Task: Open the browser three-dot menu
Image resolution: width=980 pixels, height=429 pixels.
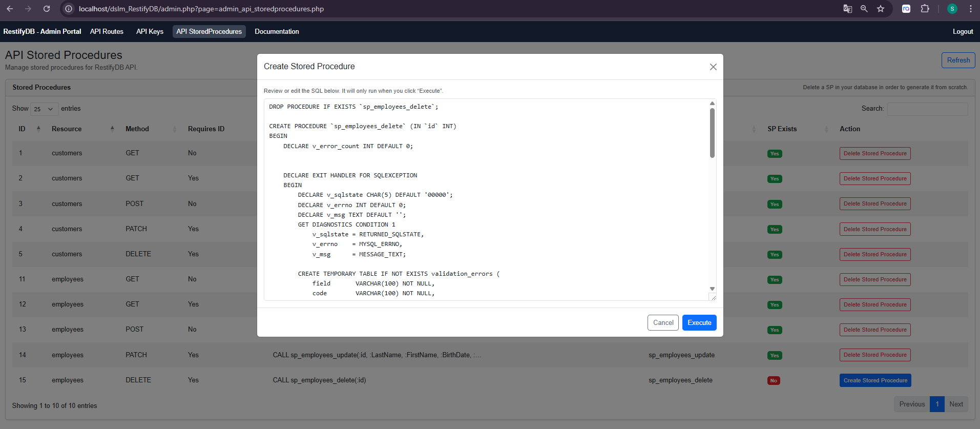Action: coord(970,9)
